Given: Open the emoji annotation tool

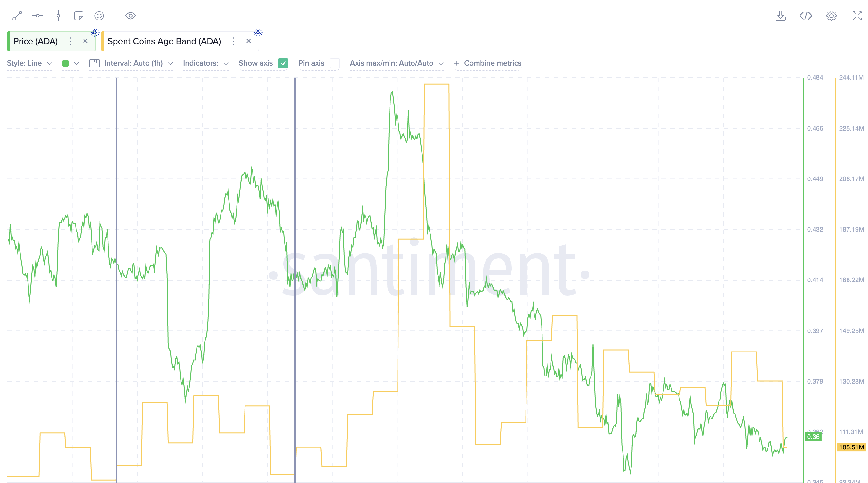Looking at the screenshot, I should point(99,15).
